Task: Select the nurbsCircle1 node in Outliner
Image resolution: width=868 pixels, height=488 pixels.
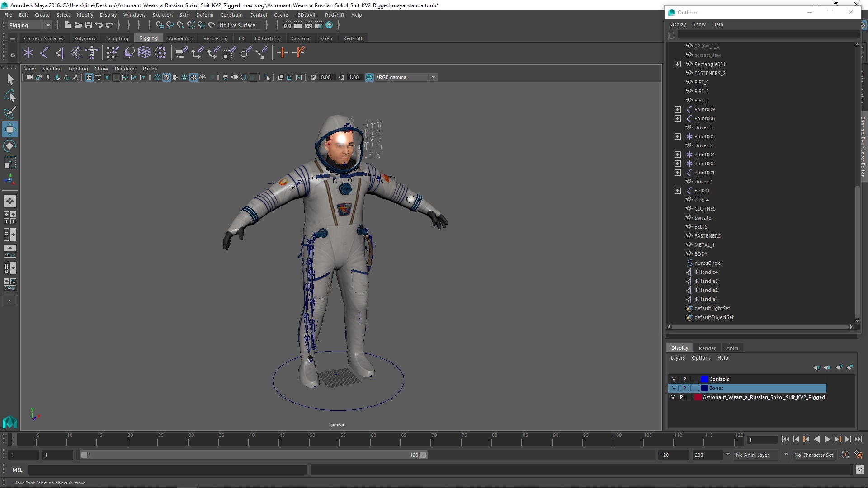Action: (x=708, y=263)
